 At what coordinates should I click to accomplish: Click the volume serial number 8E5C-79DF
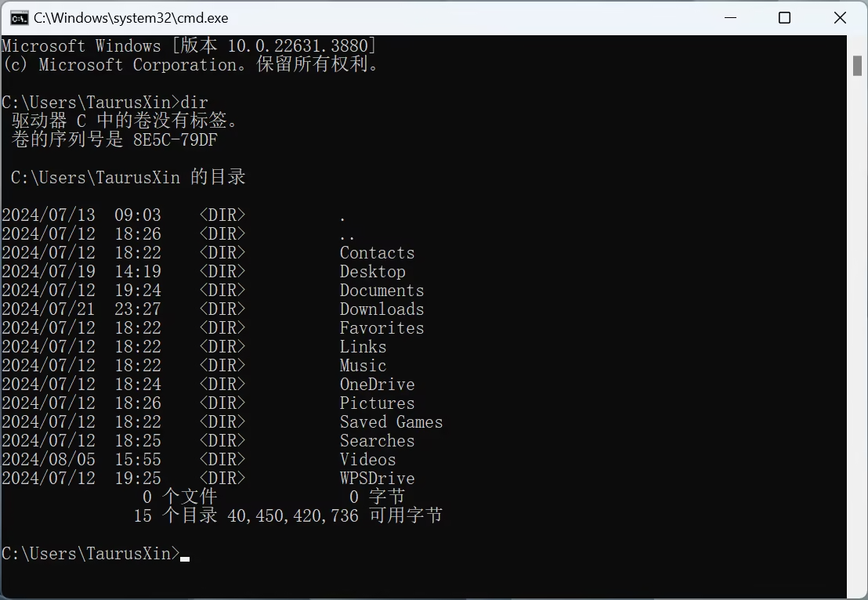(173, 139)
